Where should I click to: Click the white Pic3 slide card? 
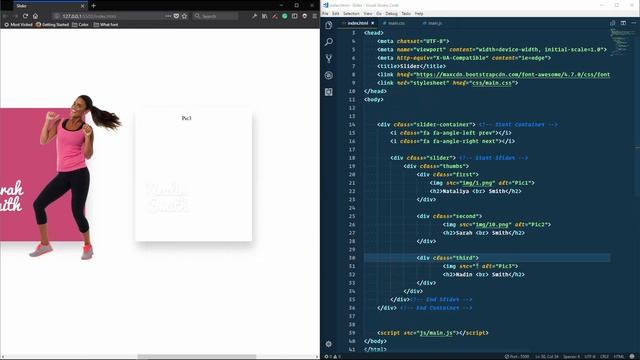[x=193, y=176]
